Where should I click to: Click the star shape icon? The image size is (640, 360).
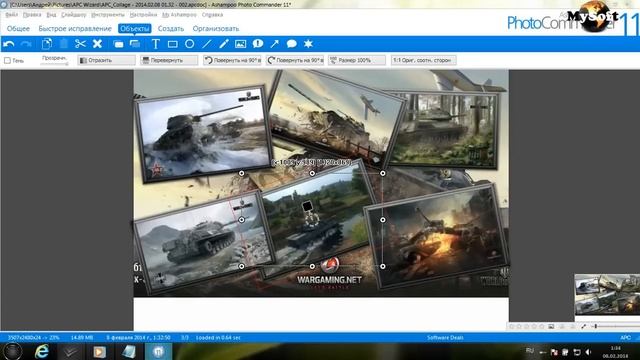[308, 44]
